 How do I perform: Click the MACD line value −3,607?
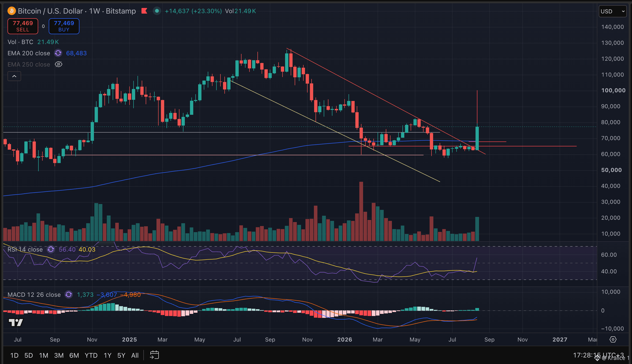click(107, 294)
